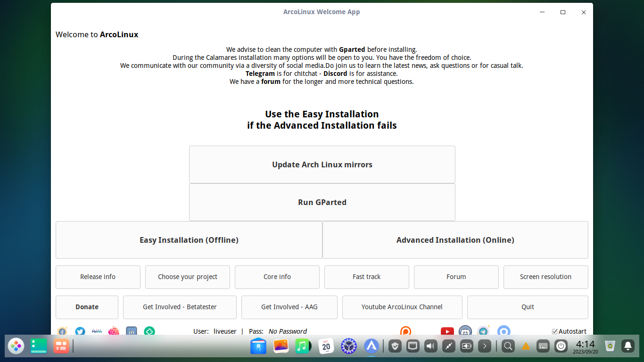Open the notifications bell icon
The image size is (644, 362).
(x=628, y=346)
